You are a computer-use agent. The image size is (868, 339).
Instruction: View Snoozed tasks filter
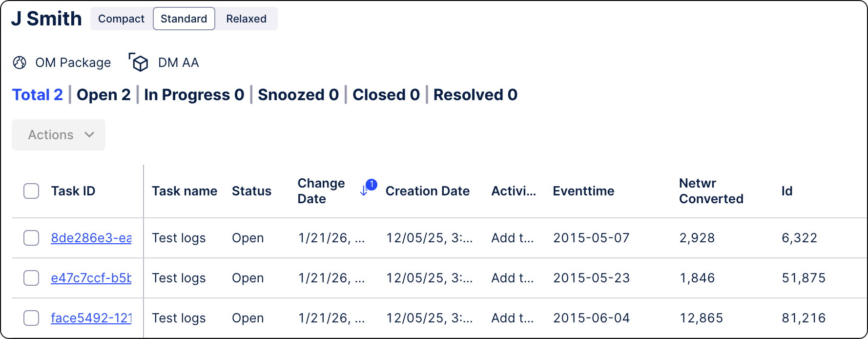click(298, 94)
